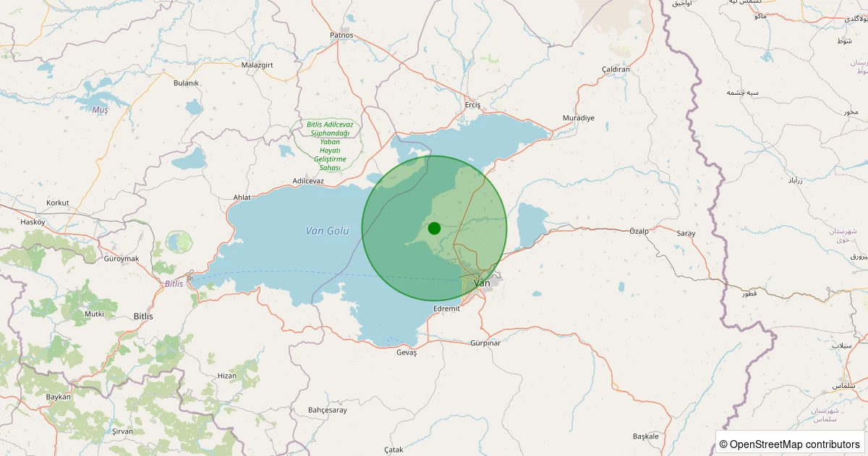The width and height of the screenshot is (868, 456).
Task: Click the Muradiye town label
Action: click(579, 118)
